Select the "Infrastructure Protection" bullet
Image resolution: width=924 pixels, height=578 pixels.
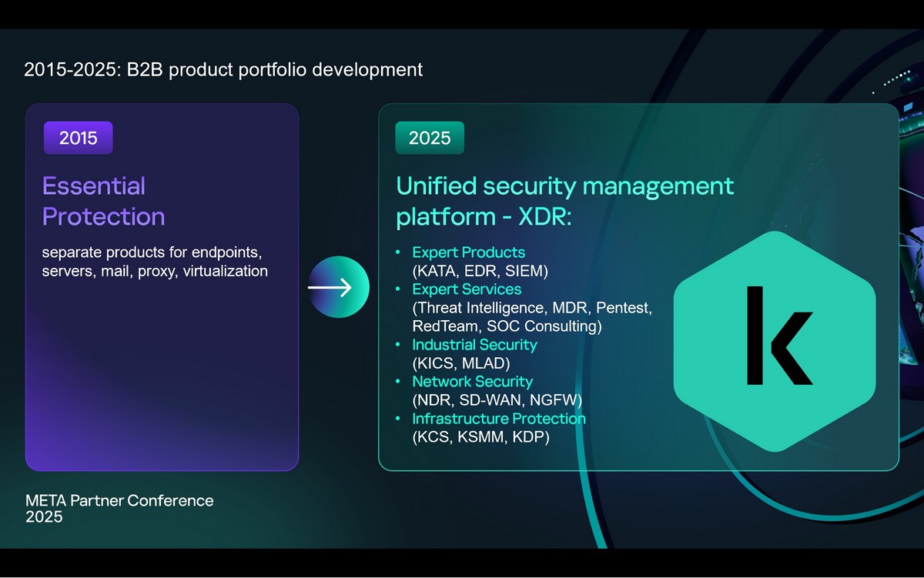(x=499, y=419)
